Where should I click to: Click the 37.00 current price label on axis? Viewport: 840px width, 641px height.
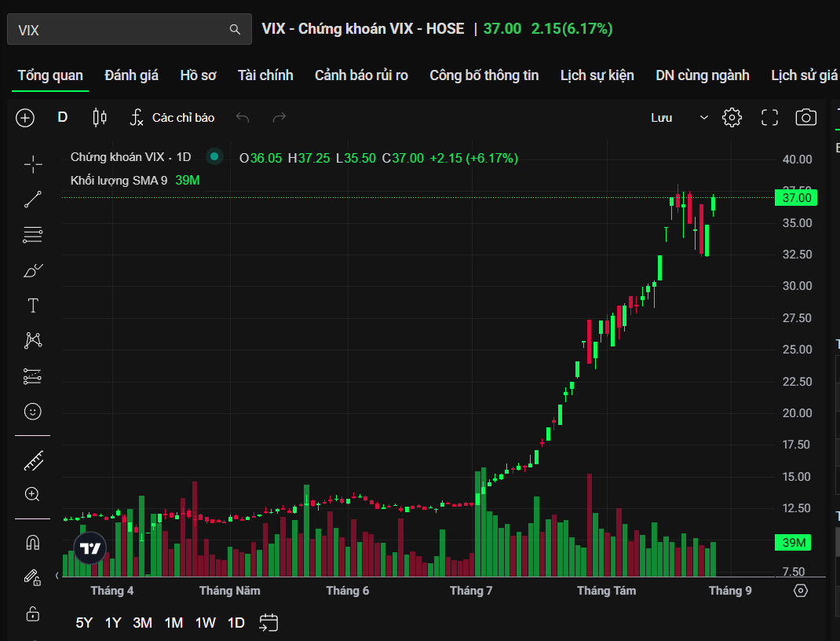point(795,198)
